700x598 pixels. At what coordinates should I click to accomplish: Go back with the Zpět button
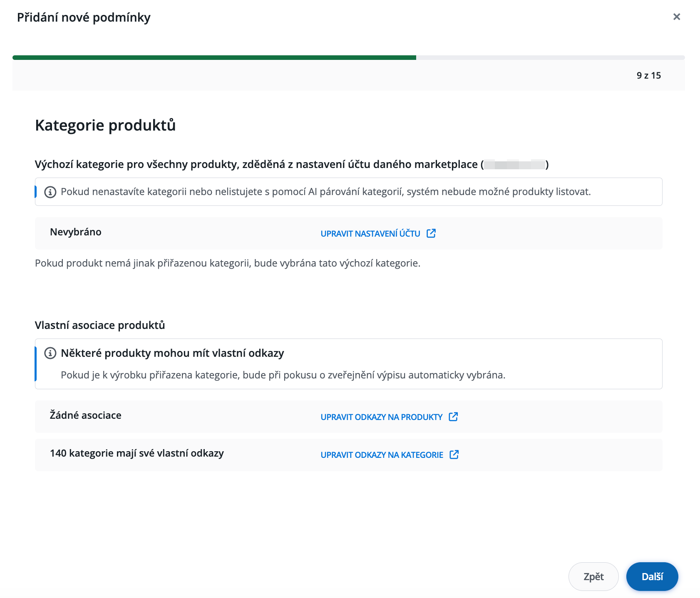pyautogui.click(x=593, y=576)
